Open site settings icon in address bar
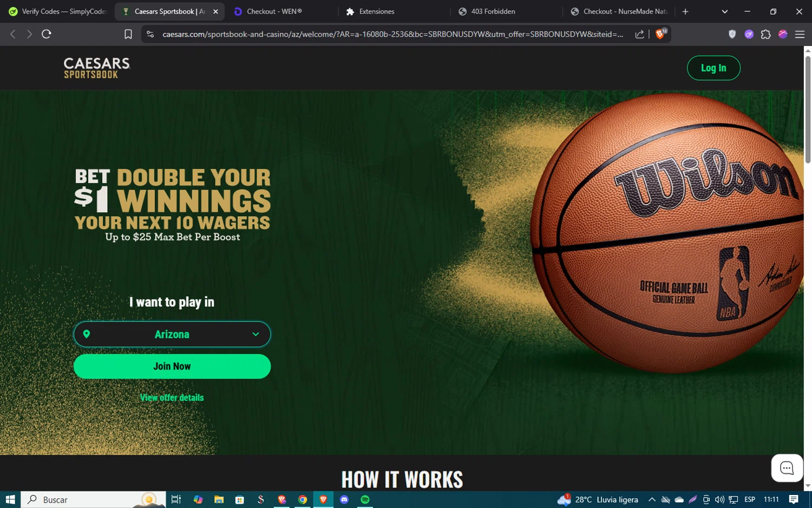The height and width of the screenshot is (508, 812). coord(150,34)
